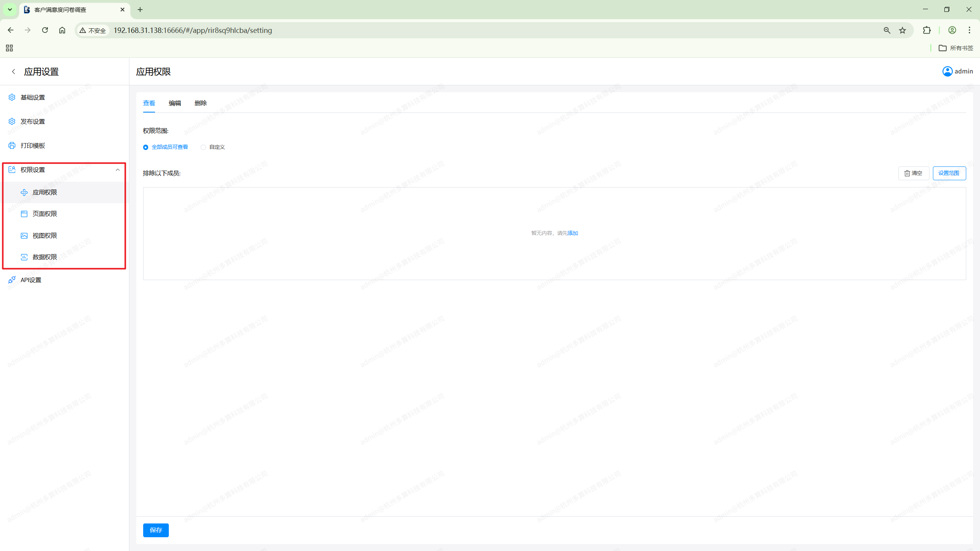Switch to the 删除 tab
The image size is (980, 551).
click(201, 103)
